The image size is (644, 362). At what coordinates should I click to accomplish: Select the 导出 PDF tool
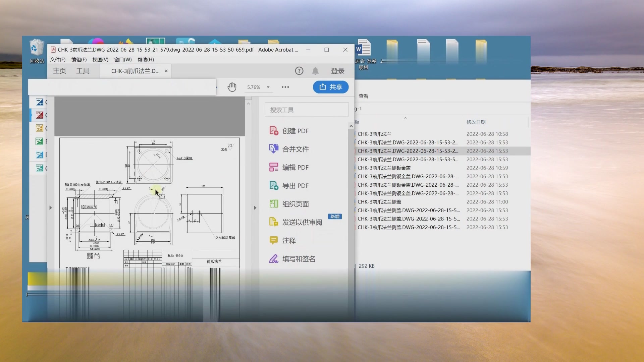click(295, 185)
